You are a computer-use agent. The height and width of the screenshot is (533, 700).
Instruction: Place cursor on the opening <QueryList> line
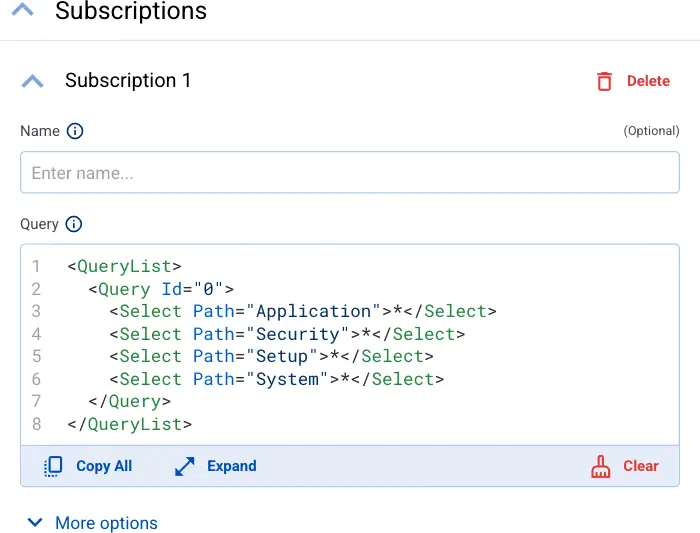[x=124, y=266]
